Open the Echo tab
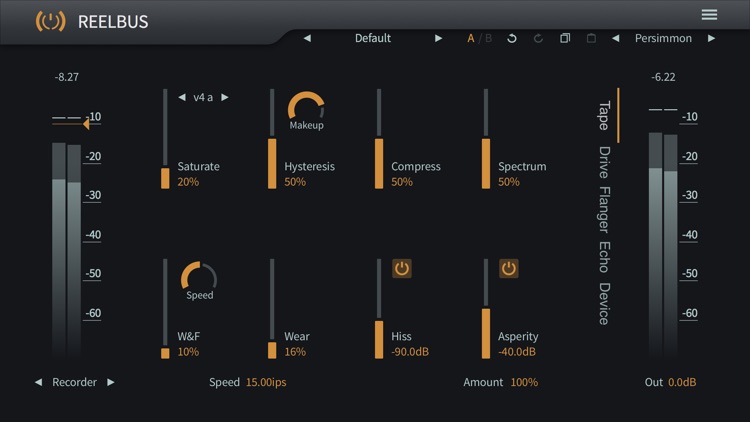The image size is (750, 422). pos(605,257)
